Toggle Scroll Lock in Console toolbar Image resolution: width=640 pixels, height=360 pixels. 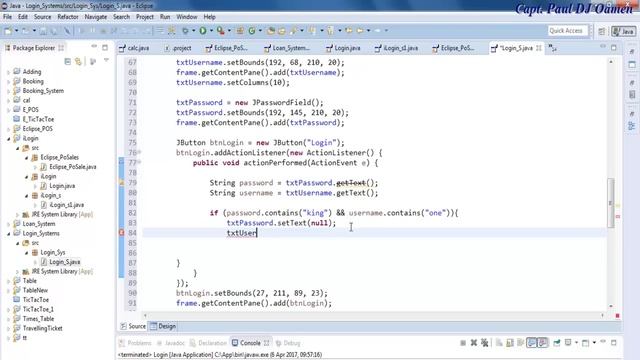point(510,343)
